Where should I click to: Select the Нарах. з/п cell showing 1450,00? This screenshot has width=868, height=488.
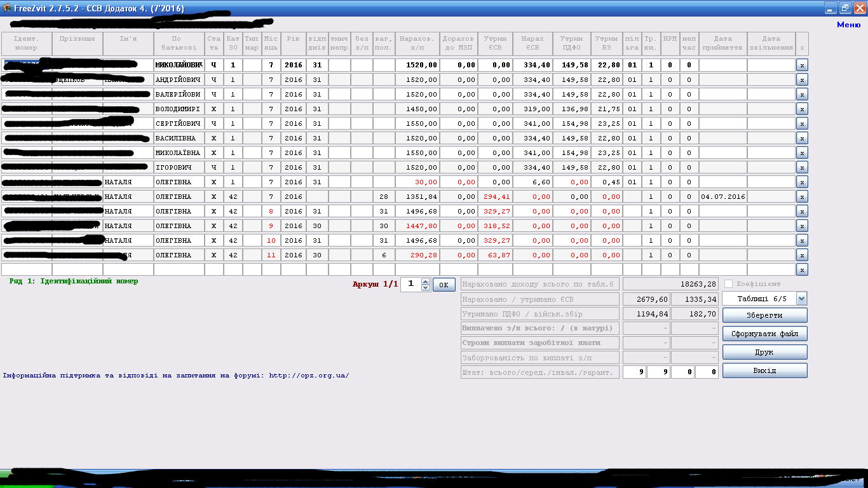[x=417, y=109]
